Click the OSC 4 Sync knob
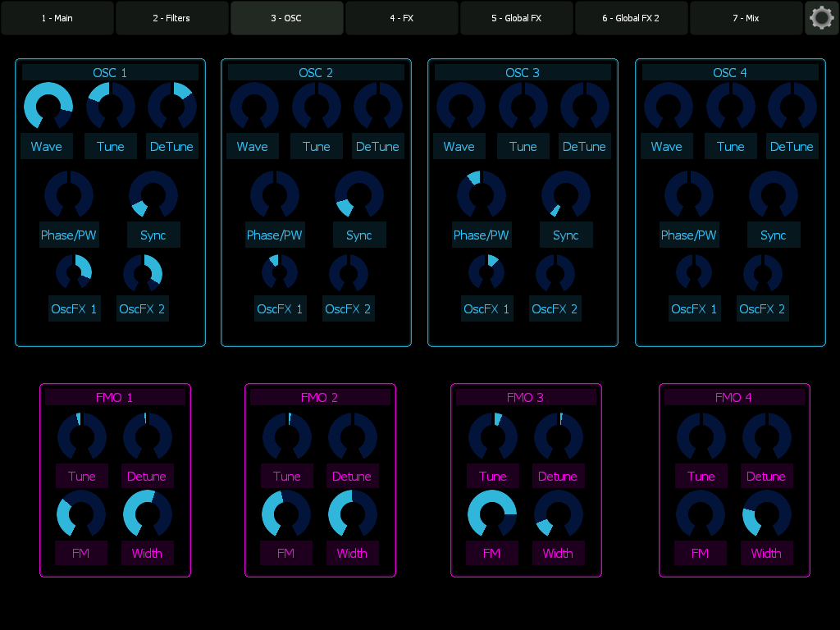 click(774, 195)
